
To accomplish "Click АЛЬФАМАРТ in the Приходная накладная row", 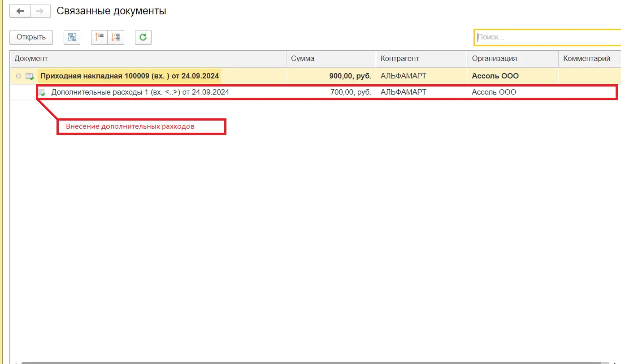I will 404,76.
